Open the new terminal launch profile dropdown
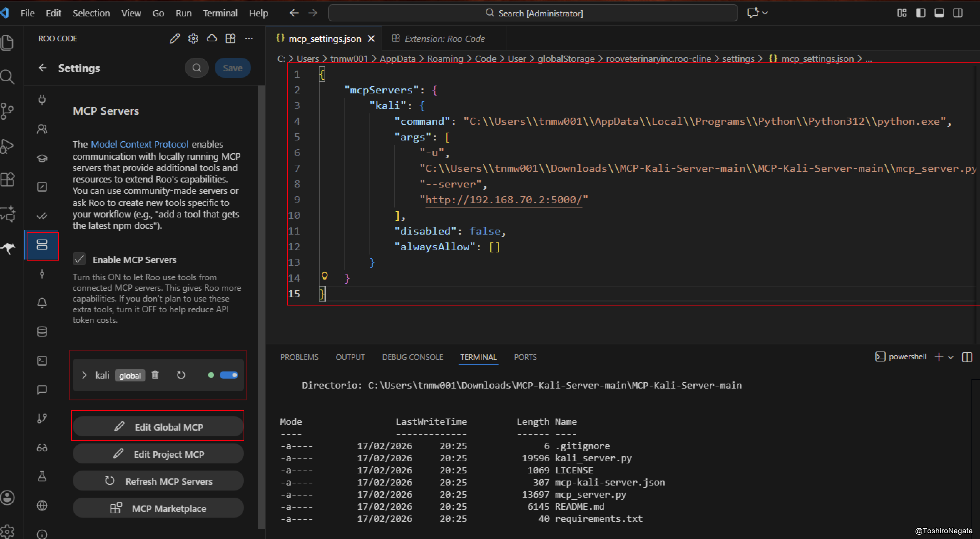 pyautogui.click(x=951, y=357)
